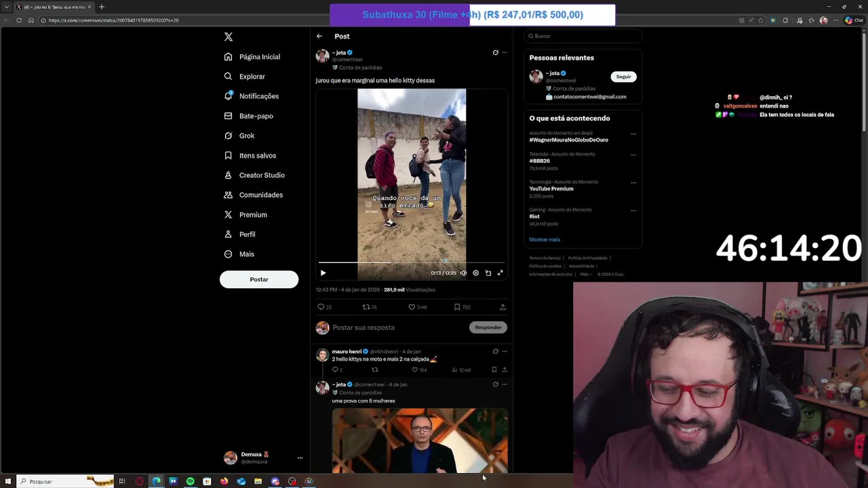Open Firefox from the taskbar
This screenshot has height=488, width=868.
(224, 481)
